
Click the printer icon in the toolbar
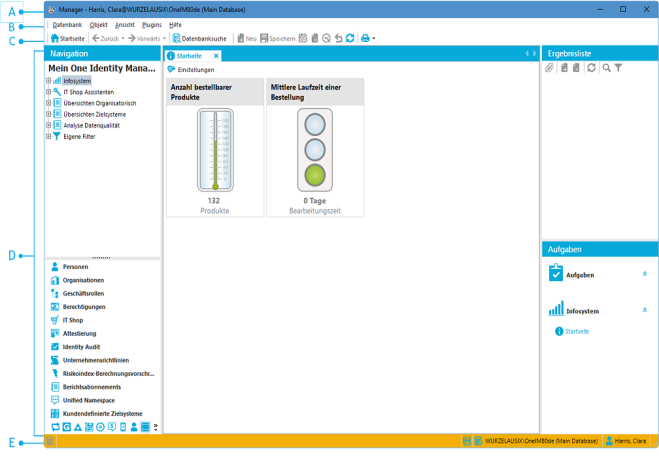(x=365, y=38)
